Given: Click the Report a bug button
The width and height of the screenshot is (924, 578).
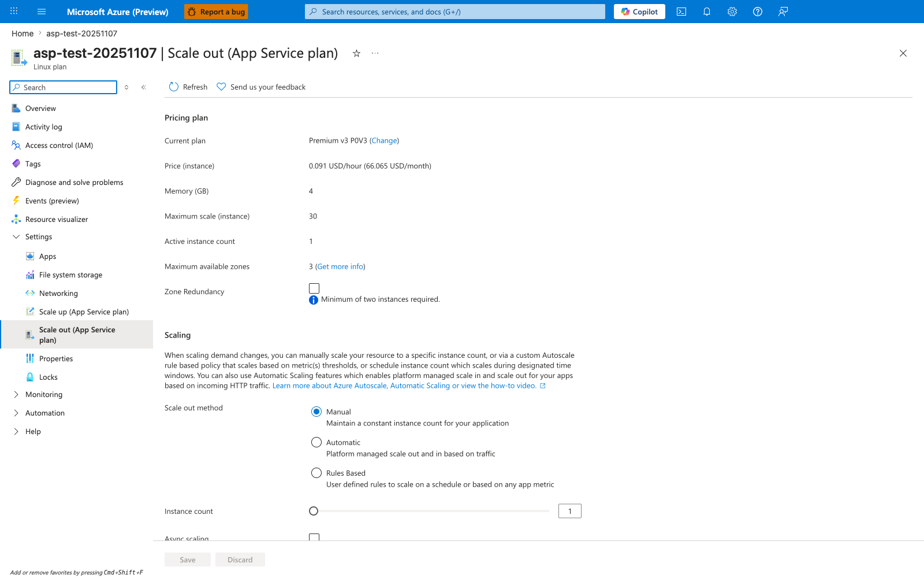Looking at the screenshot, I should [x=216, y=12].
